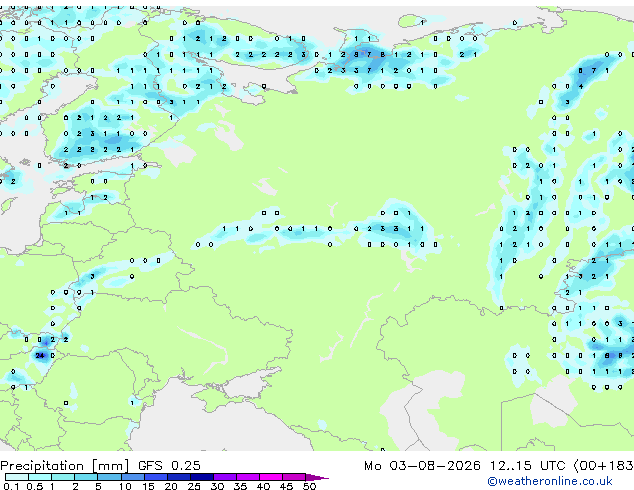Click the '20' legend scale label

click(171, 486)
